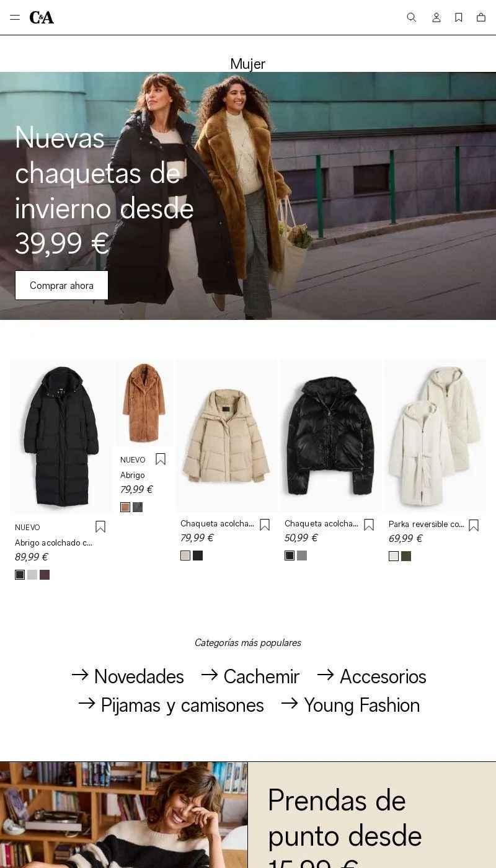Open the user account icon

click(436, 17)
